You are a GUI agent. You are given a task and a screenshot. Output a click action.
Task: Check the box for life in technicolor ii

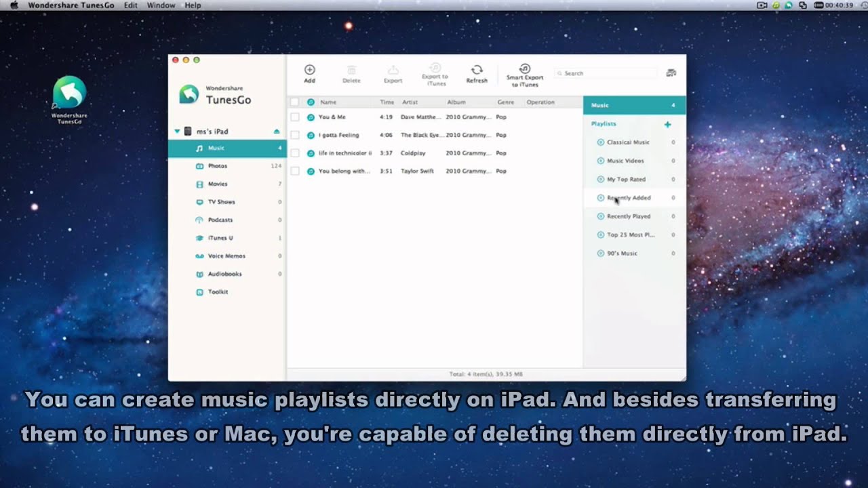(294, 153)
